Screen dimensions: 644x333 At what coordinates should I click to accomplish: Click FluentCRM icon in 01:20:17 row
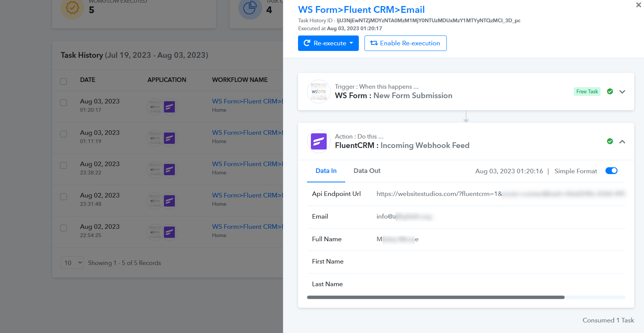170,107
